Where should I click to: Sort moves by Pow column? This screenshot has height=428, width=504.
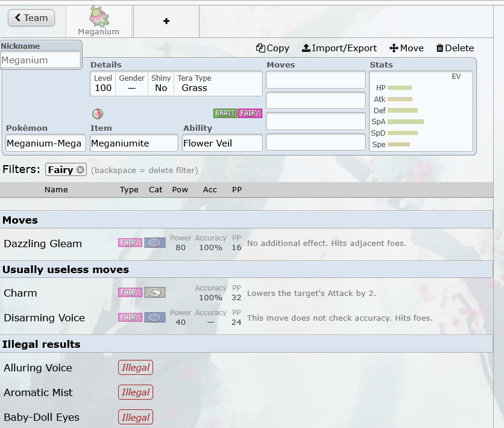tap(180, 189)
